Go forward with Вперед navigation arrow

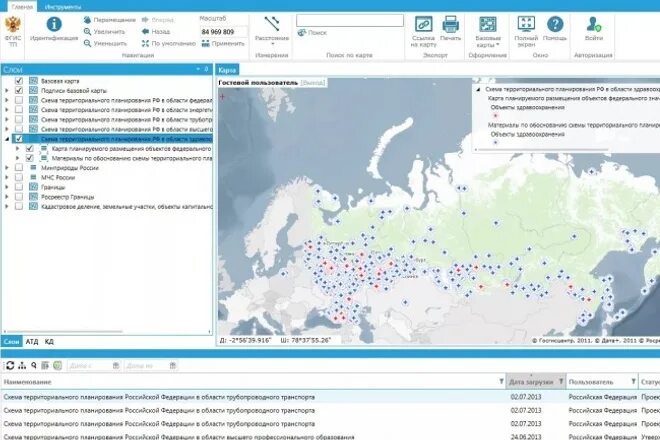pyautogui.click(x=158, y=20)
